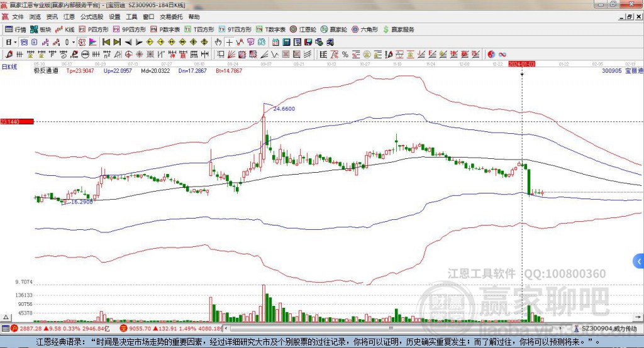Image resolution: width=644 pixels, height=348 pixels.
Task: Select the Gann fan lines tool
Action: (231, 55)
